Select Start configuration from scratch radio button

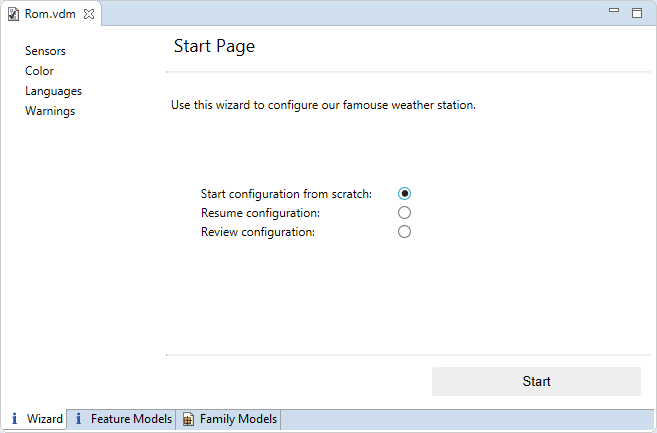405,194
